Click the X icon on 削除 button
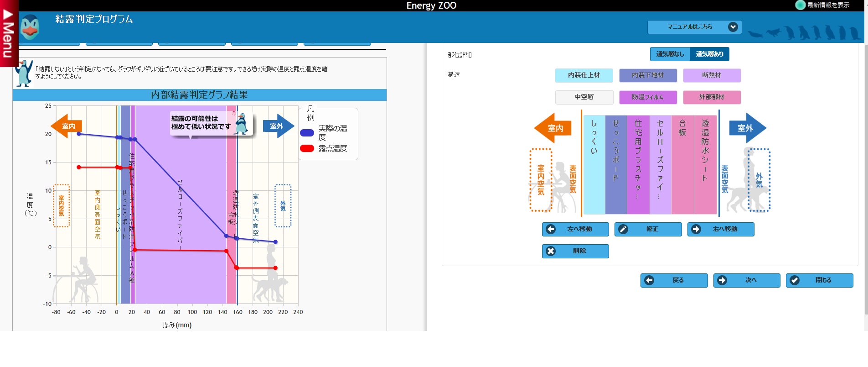Screen dimensions: 868x367 tap(551, 251)
